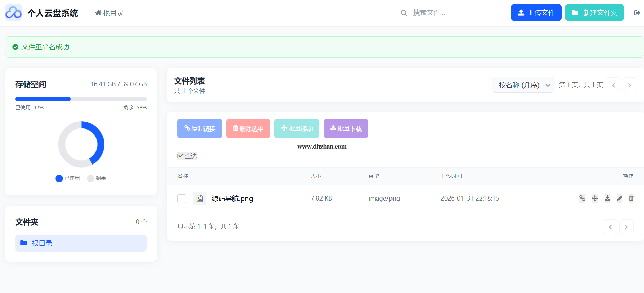644x293 pixels.
Task: Go to next page in header pagination
Action: (x=629, y=85)
